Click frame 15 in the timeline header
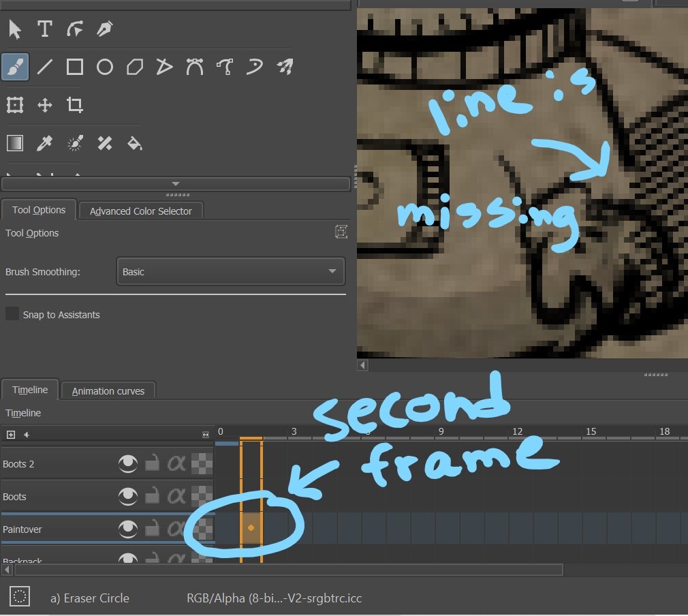The image size is (688, 616). click(591, 431)
